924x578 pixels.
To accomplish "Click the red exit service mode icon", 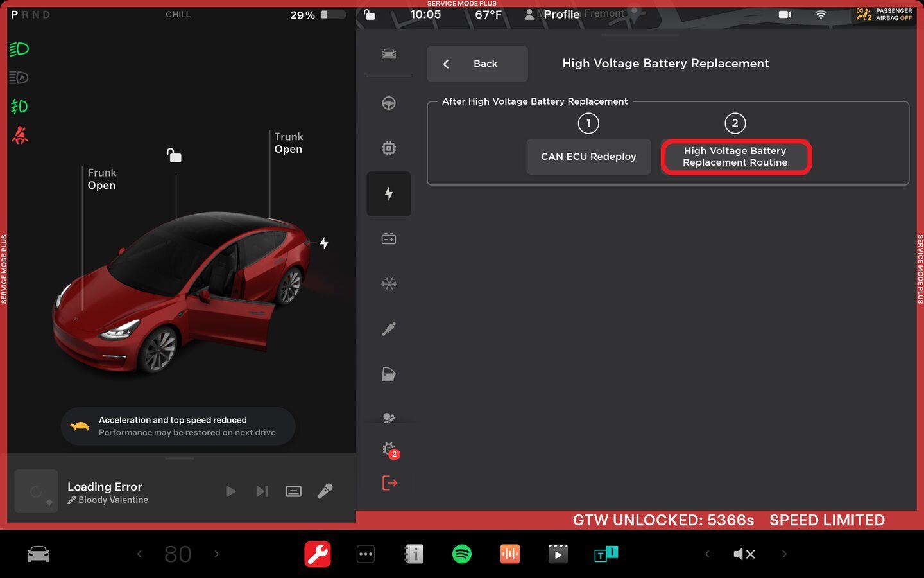I will (x=389, y=482).
